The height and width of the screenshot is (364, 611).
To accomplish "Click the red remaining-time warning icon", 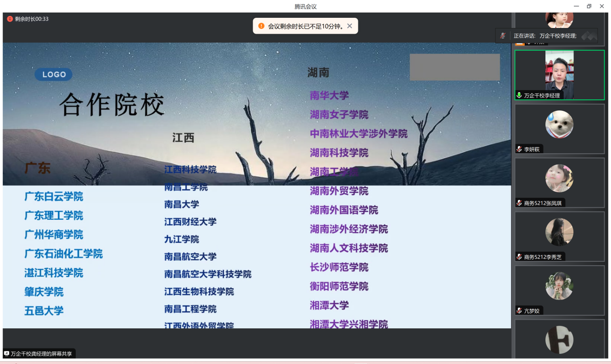I will [10, 19].
